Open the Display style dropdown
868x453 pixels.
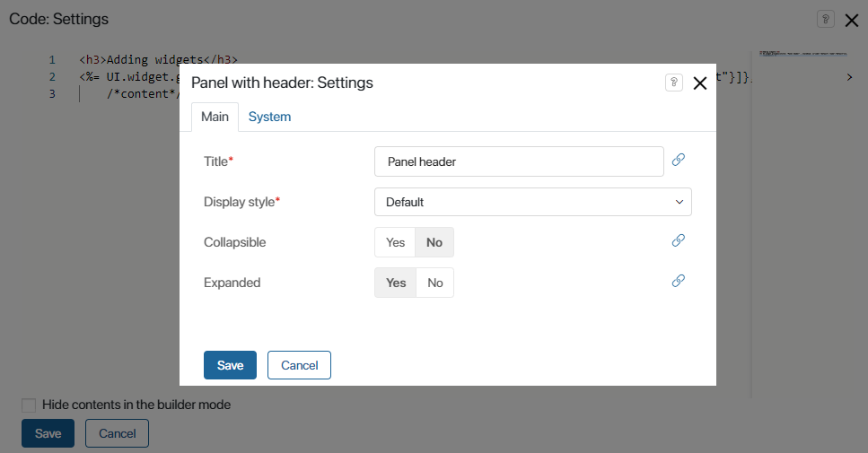tap(532, 202)
